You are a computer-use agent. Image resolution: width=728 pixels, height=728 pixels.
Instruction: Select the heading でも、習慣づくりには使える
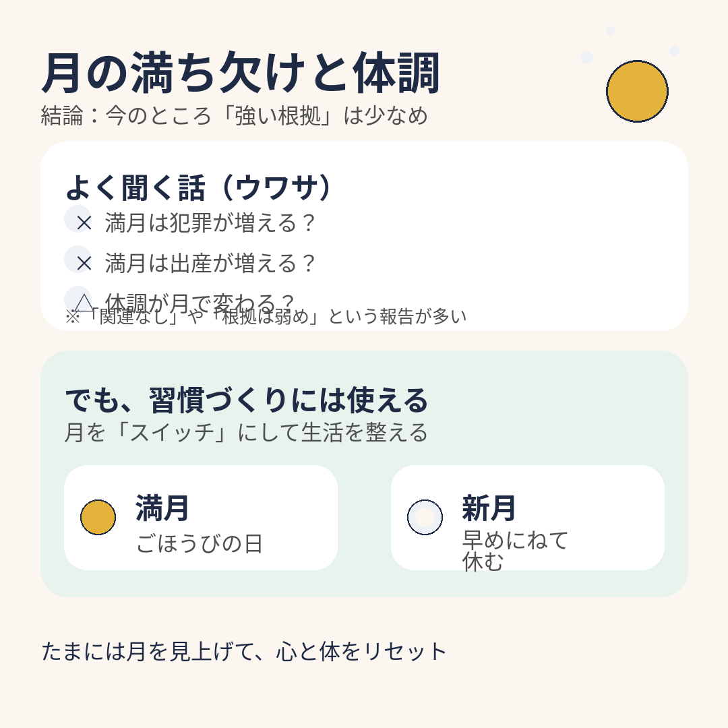point(246,400)
